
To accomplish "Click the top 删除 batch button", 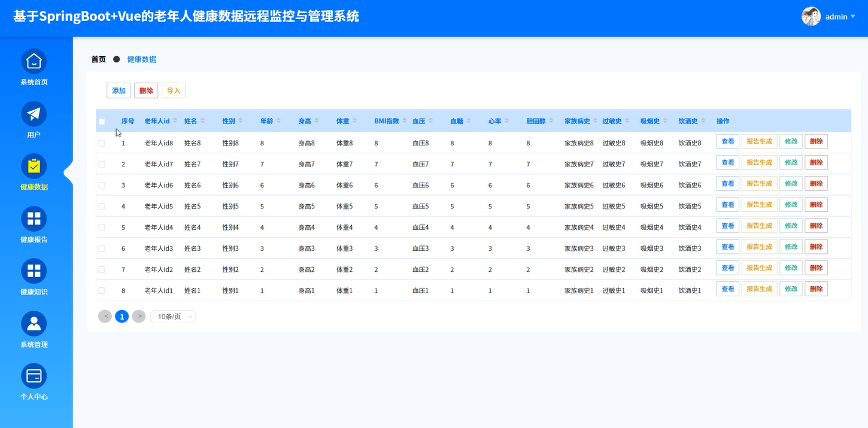I will [146, 90].
